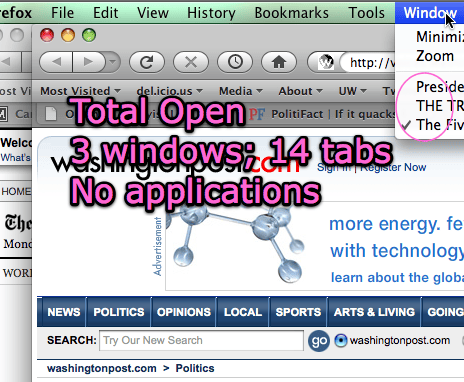Go to the Home page button
This screenshot has height=382, width=464.
tap(279, 62)
